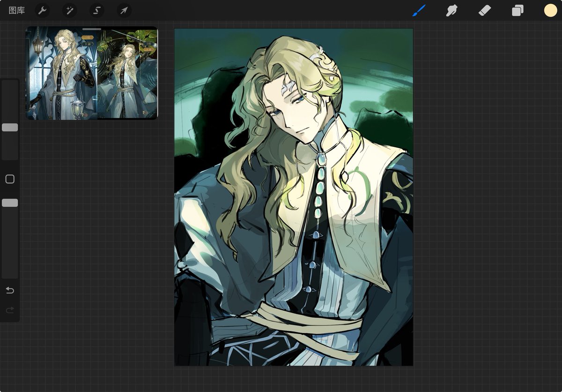Open the Gallery (图库) button

17,10
